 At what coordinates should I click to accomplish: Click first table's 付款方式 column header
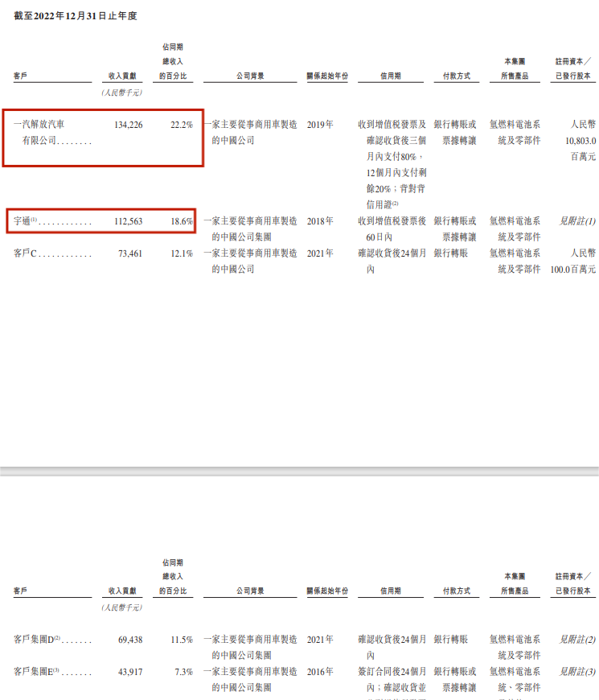(x=457, y=76)
